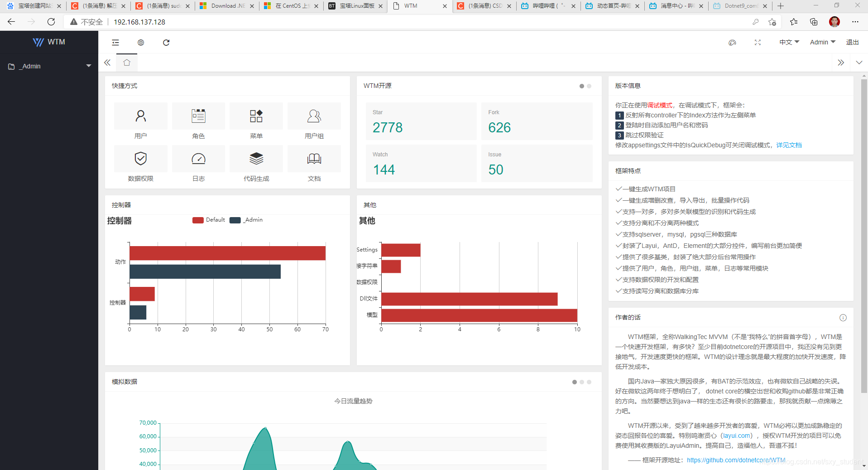Image resolution: width=868 pixels, height=470 pixels.
Task: Click the address bar URL 192.168.137.128
Action: pyautogui.click(x=139, y=22)
